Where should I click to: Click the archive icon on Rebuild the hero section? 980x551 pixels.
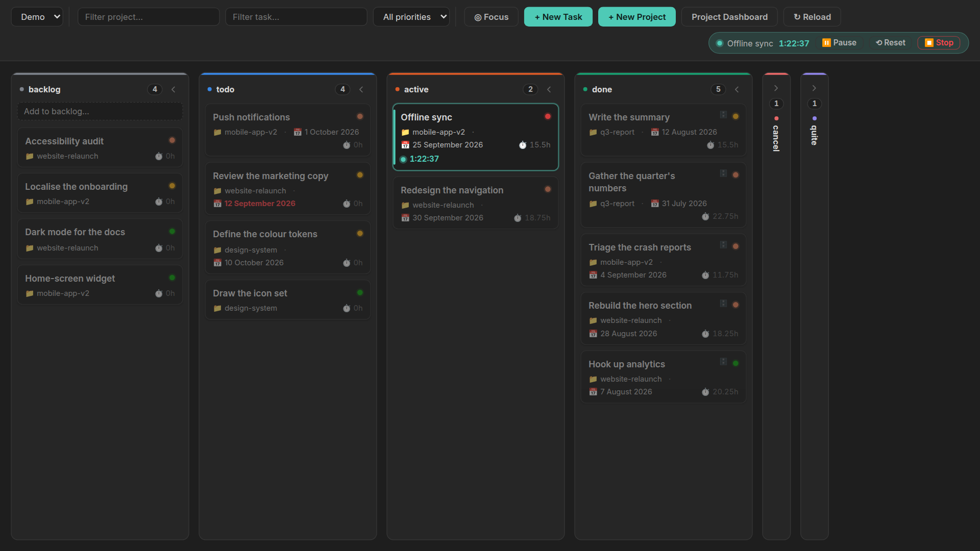coord(723,304)
